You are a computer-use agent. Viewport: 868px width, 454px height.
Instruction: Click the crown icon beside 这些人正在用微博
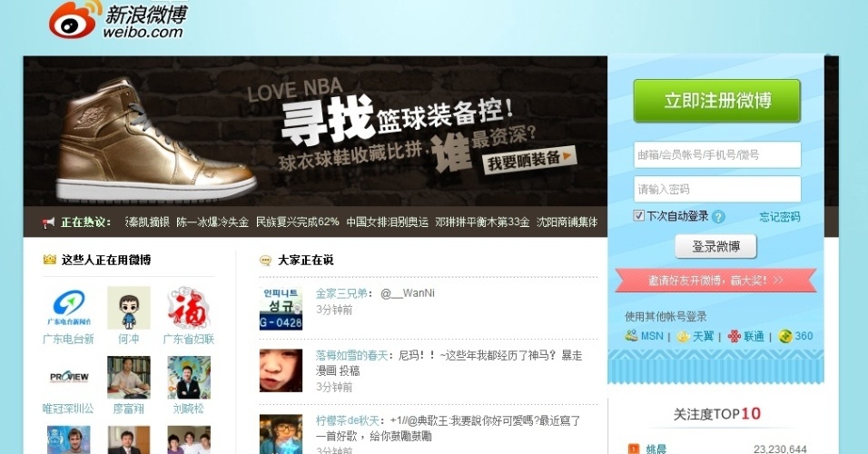(50, 259)
